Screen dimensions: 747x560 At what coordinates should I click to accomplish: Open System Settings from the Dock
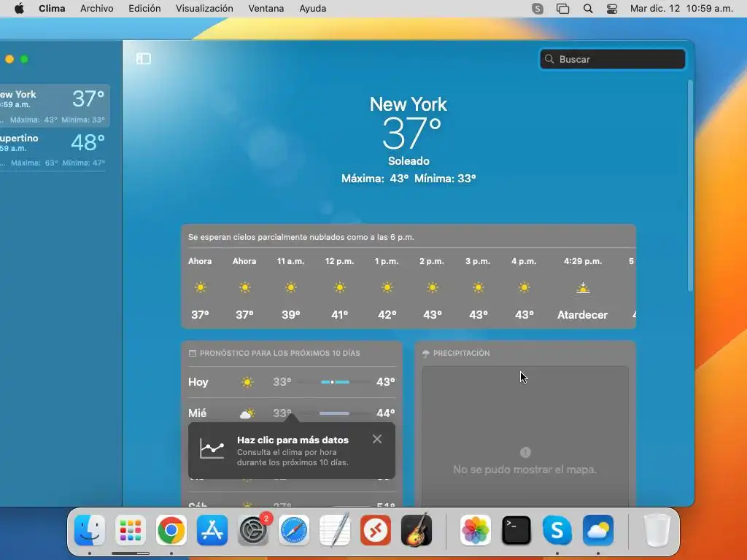click(x=253, y=530)
